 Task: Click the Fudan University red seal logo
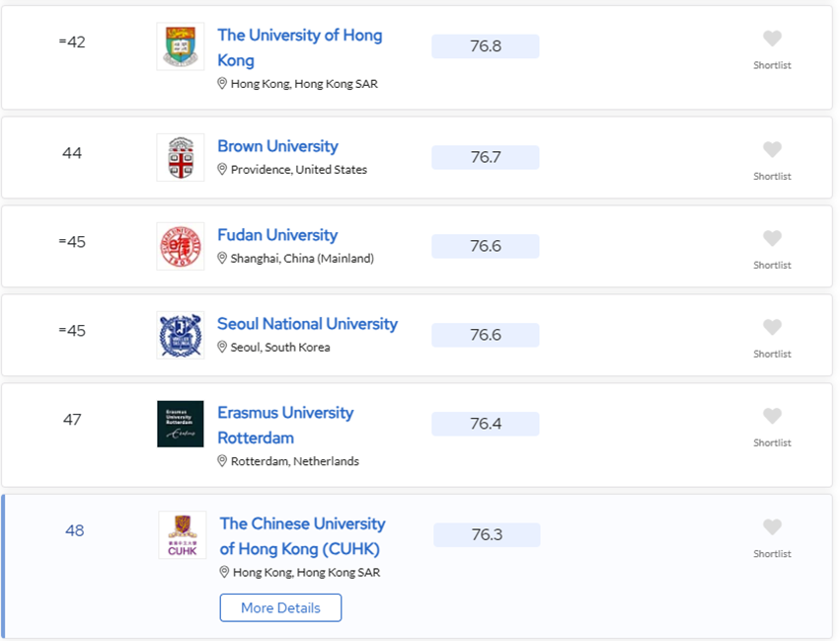[x=181, y=246]
